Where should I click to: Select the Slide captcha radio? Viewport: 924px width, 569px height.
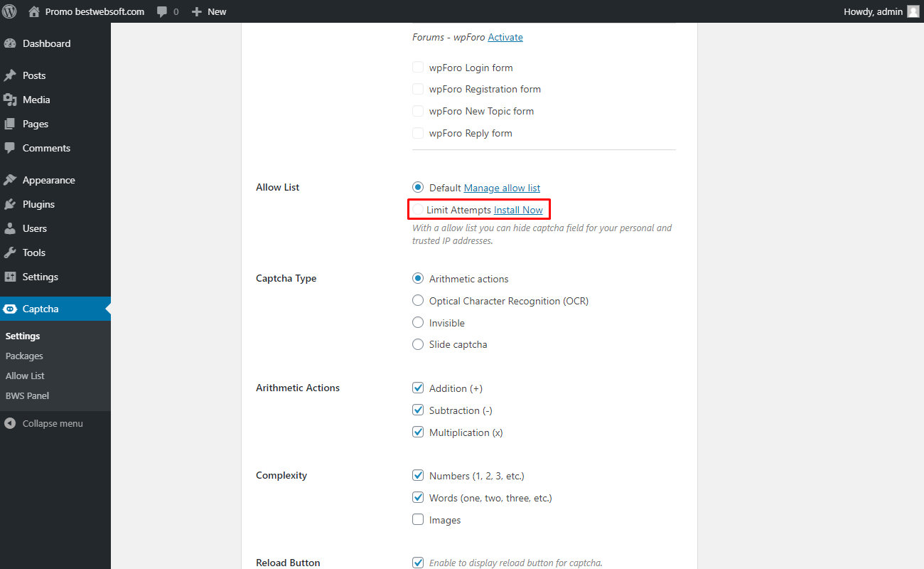point(418,344)
